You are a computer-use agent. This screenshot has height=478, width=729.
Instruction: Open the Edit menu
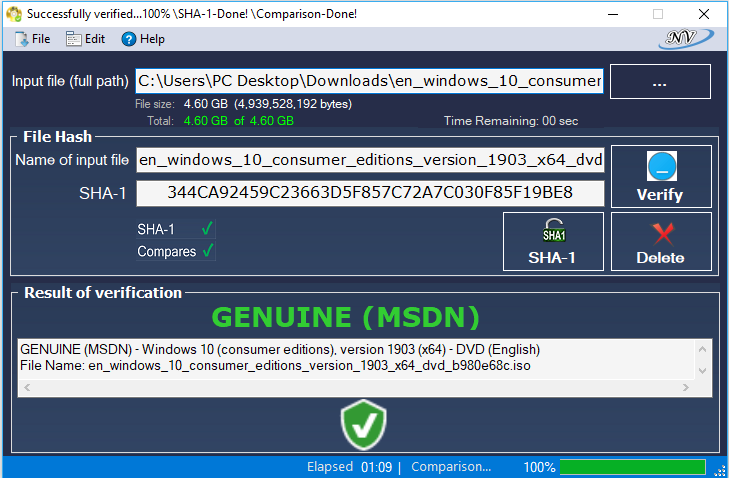[86, 39]
